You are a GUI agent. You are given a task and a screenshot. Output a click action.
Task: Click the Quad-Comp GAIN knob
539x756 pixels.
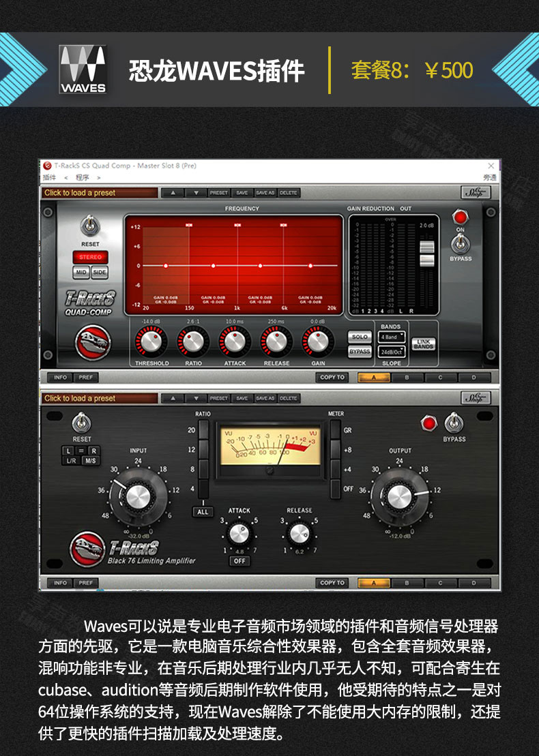[317, 342]
